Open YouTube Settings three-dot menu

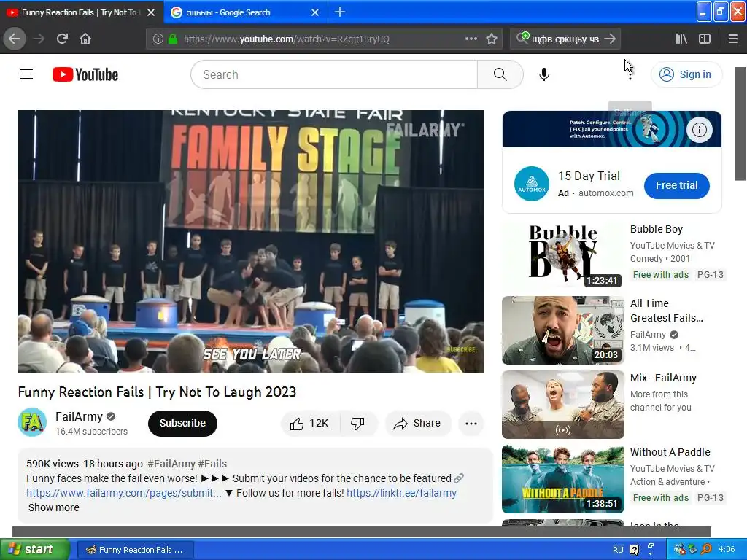click(x=630, y=74)
